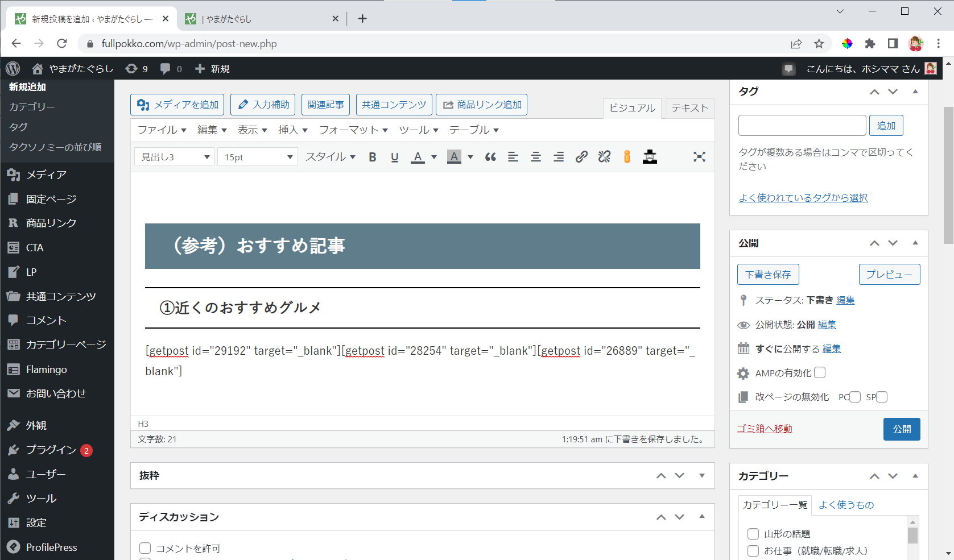The width and height of the screenshot is (954, 560).
Task: Enter fullscreen editor mode
Action: point(699,157)
